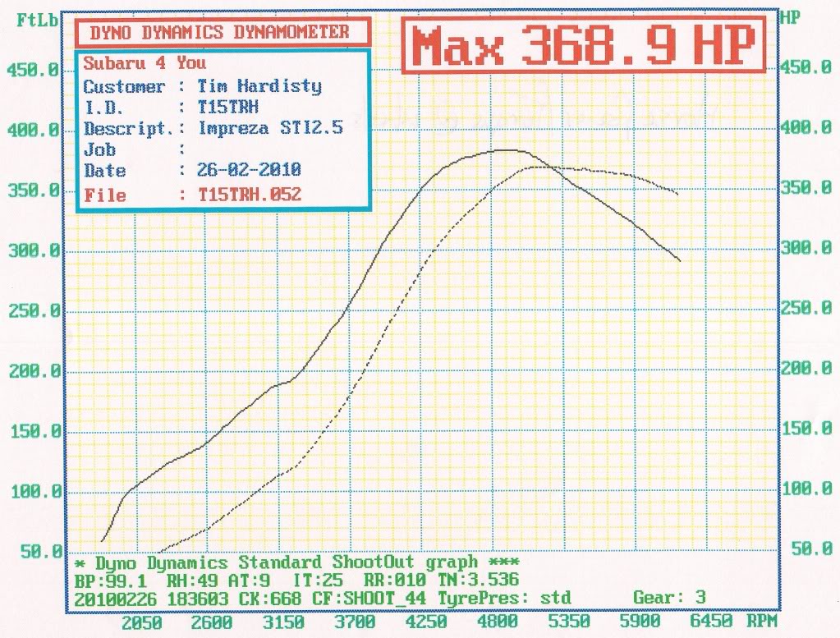Click the 'RH:49' reading
This screenshot has width=840, height=638.
click(192, 581)
